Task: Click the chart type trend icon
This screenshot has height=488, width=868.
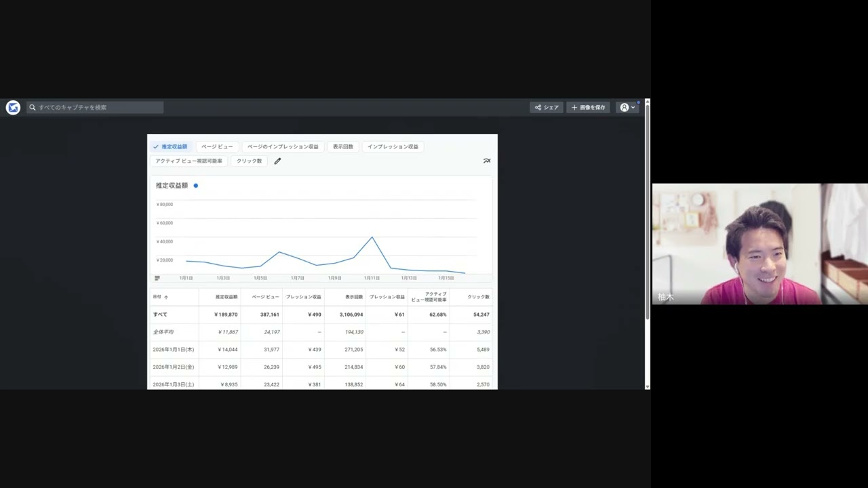Action: (486, 161)
